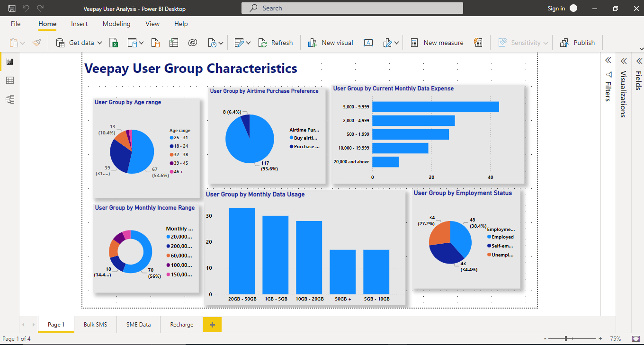This screenshot has width=644, height=345.
Task: Import from Excel workbook icon
Action: coord(114,43)
